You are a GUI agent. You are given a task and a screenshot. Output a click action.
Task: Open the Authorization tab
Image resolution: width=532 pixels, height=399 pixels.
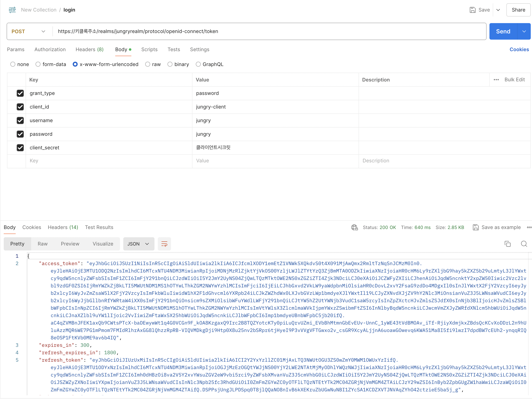50,50
